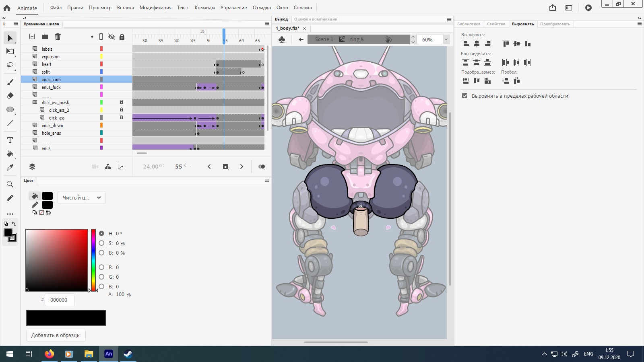This screenshot has height=362, width=644.
Task: Switch to the Ошибки компиляции tab
Action: [x=316, y=19]
